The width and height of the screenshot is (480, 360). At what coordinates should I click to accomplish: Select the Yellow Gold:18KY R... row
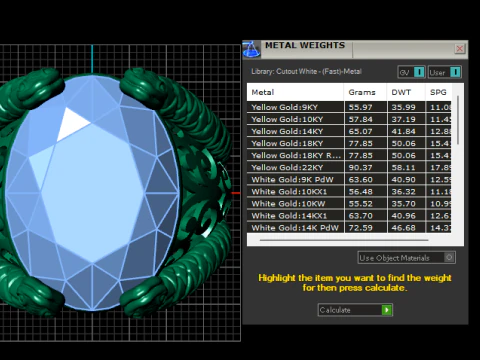pos(349,155)
